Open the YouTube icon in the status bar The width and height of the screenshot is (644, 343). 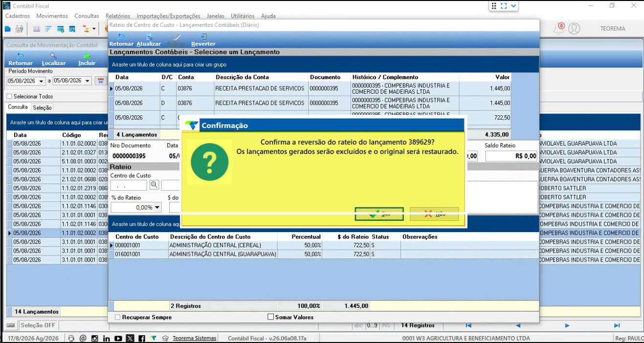118,338
